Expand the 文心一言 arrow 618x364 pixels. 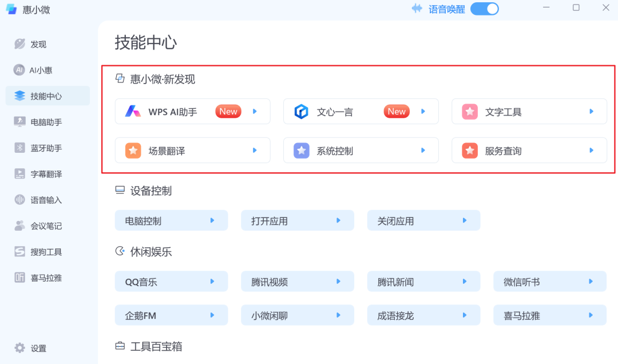tap(423, 111)
